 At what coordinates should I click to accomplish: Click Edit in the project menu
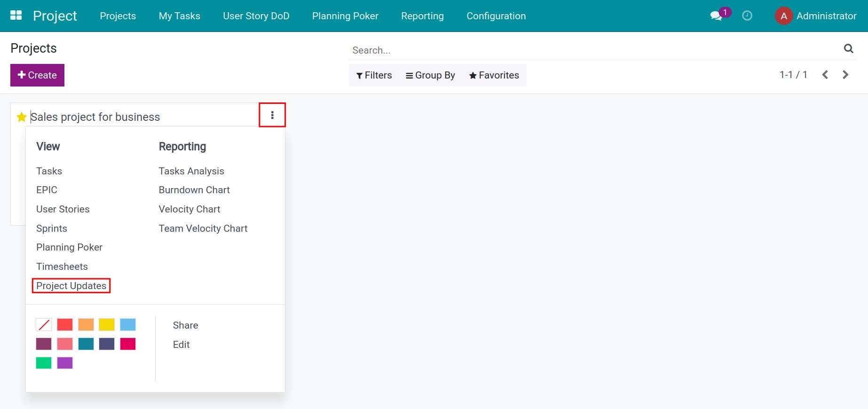point(181,345)
